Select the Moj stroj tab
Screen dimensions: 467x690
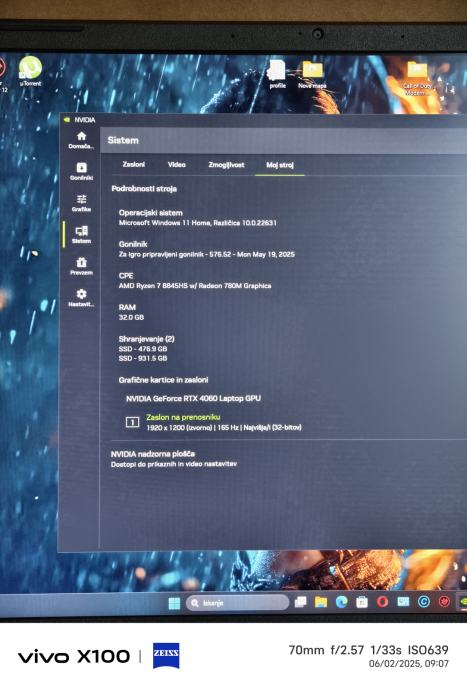[x=280, y=165]
